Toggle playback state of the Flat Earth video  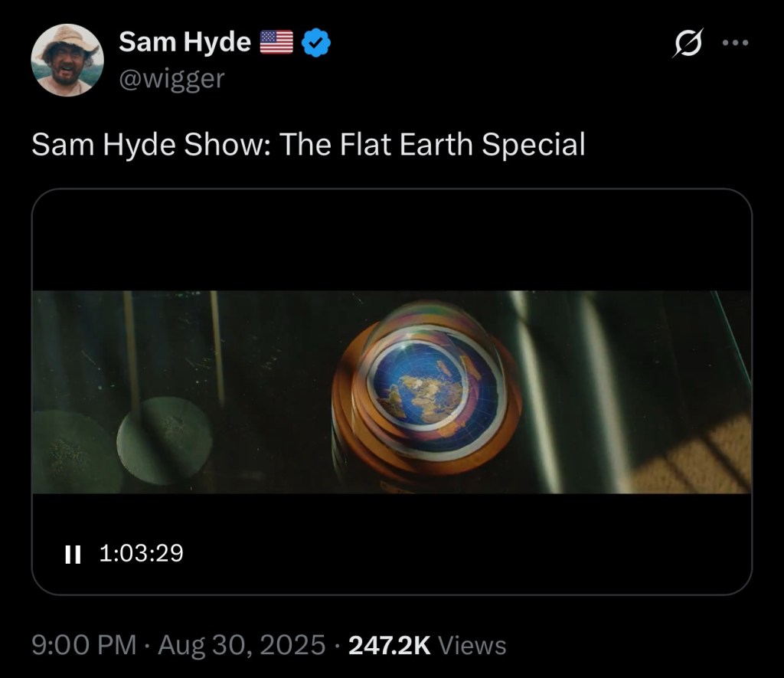[74, 552]
